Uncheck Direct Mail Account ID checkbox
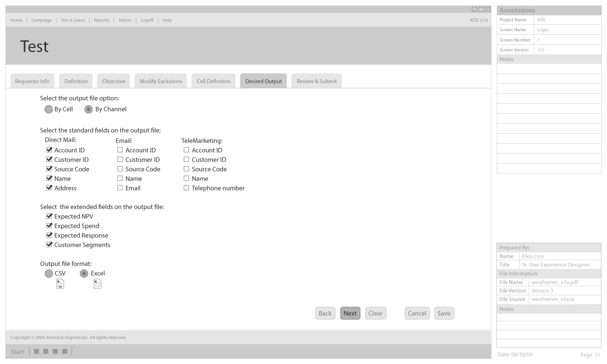607x364 pixels. point(49,150)
